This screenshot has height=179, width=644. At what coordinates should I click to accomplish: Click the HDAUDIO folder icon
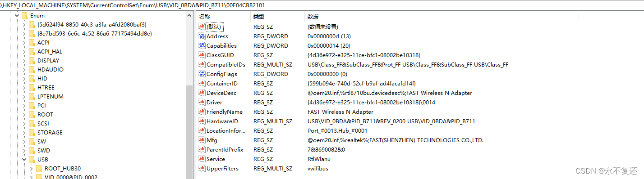32,69
